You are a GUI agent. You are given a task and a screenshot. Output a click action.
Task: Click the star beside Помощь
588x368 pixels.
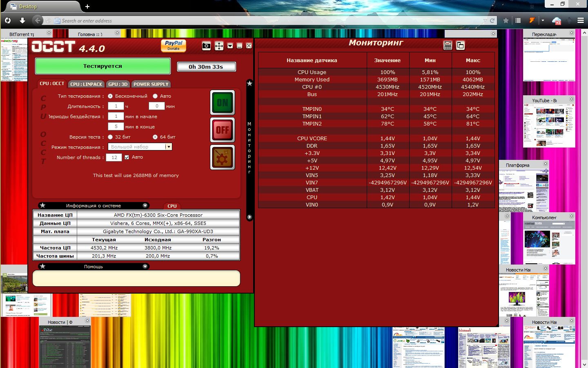click(42, 266)
